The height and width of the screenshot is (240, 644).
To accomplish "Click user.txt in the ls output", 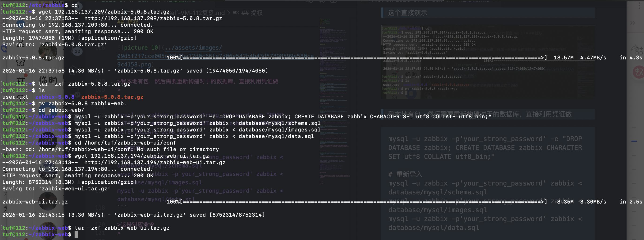I will (x=15, y=97).
